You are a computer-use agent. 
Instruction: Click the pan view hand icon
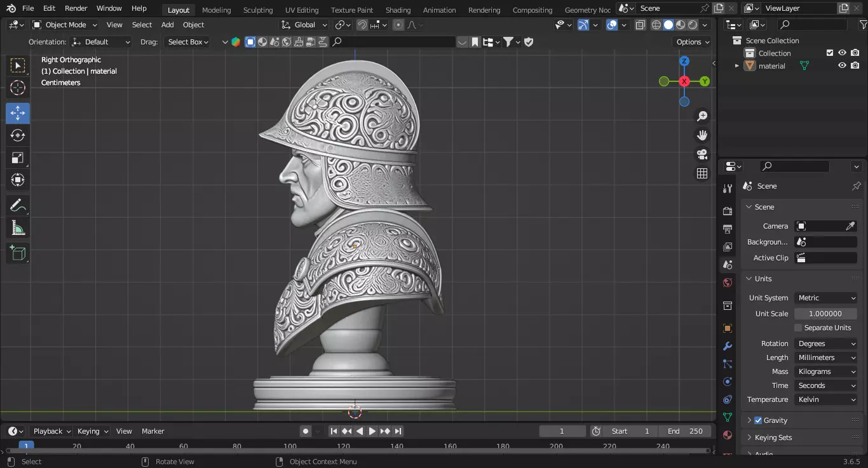pos(702,135)
